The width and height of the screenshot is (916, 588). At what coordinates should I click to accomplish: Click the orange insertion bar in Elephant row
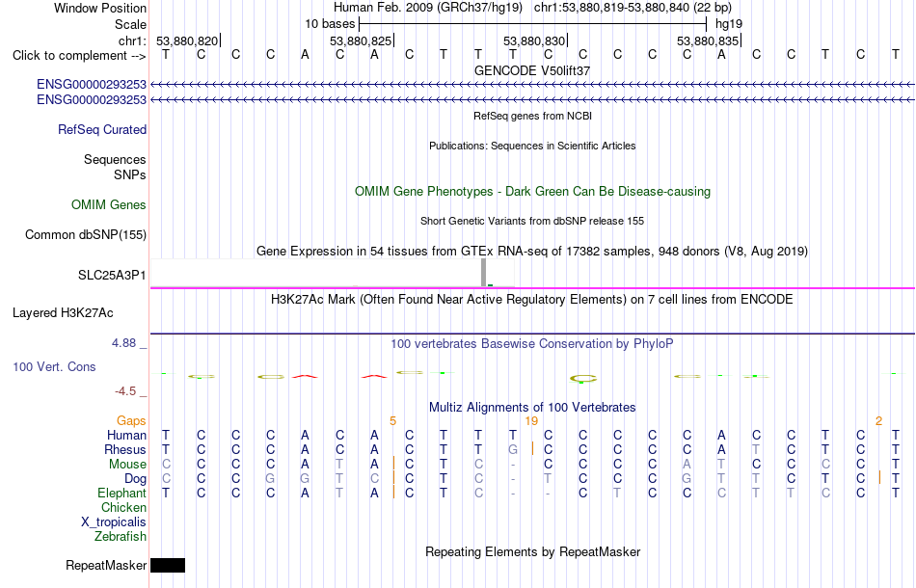click(393, 493)
